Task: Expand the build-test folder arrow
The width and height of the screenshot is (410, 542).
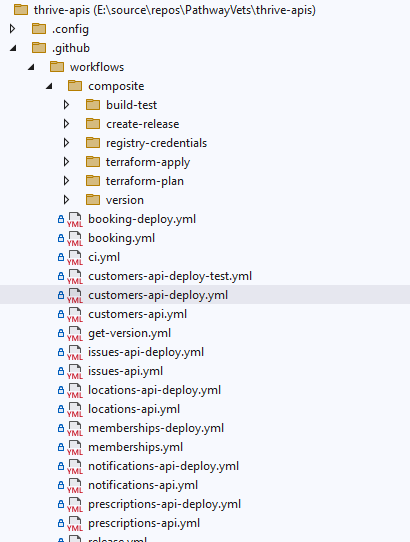Action: [66, 105]
